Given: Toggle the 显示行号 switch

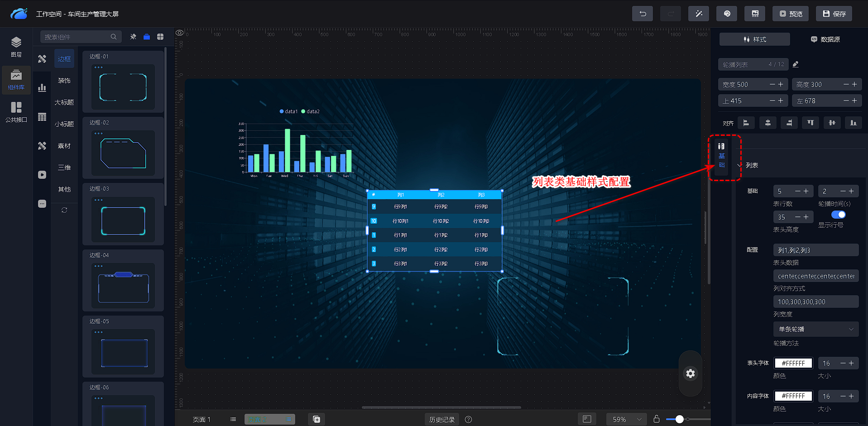Looking at the screenshot, I should click(838, 215).
